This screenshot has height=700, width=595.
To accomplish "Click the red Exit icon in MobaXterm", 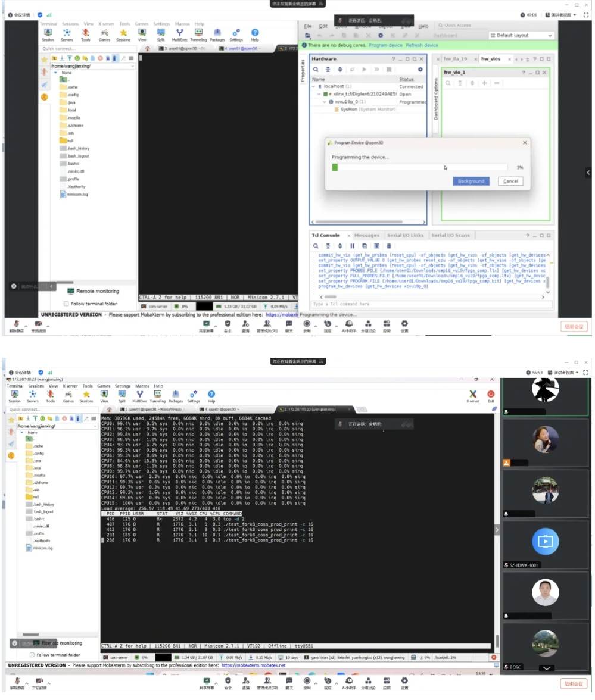I will tap(491, 396).
